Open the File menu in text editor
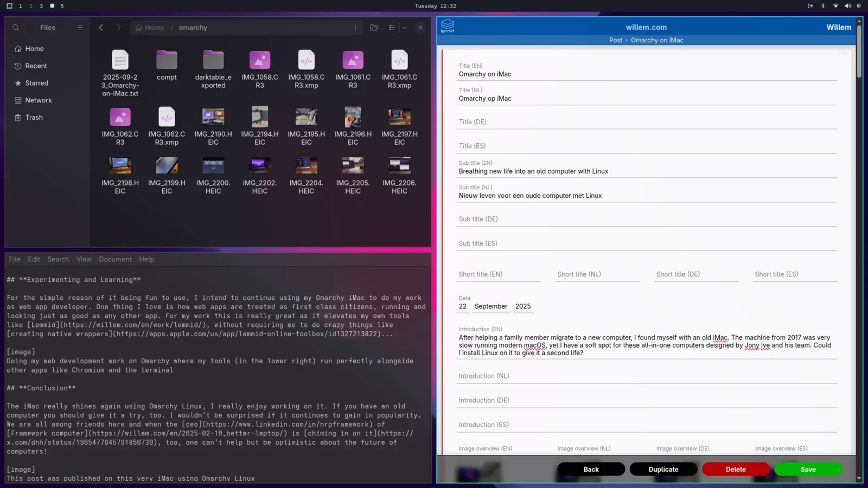 15,259
